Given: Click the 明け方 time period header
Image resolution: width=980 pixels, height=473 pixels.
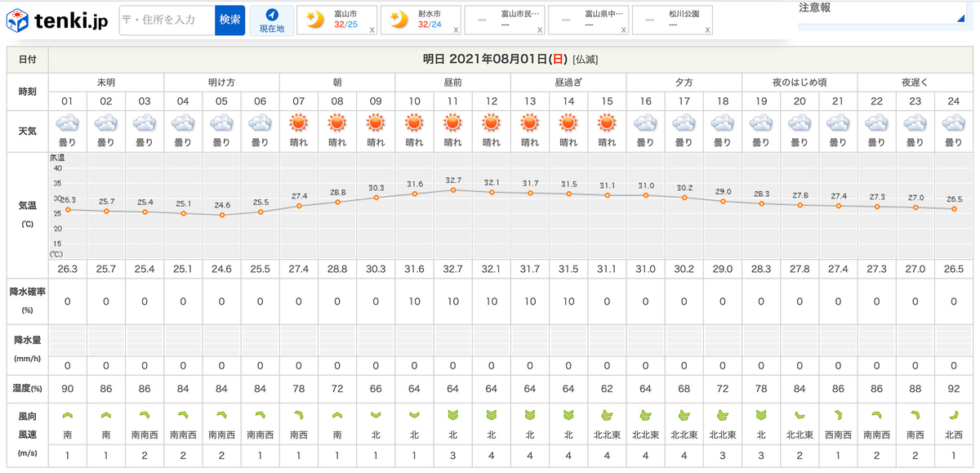Looking at the screenshot, I should point(221,83).
